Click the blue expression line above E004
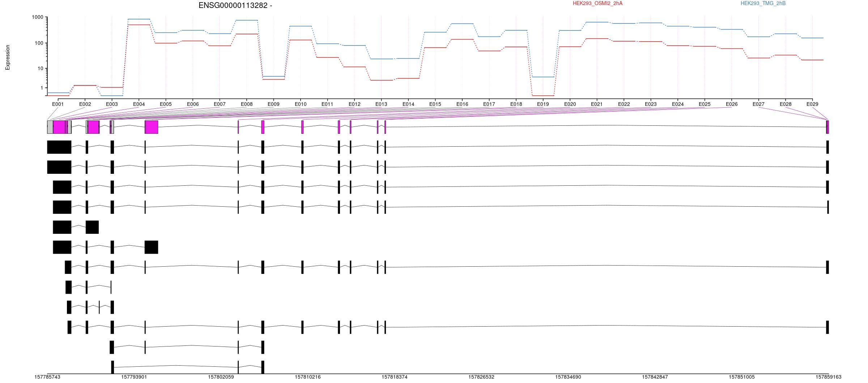868x383 pixels. click(139, 19)
